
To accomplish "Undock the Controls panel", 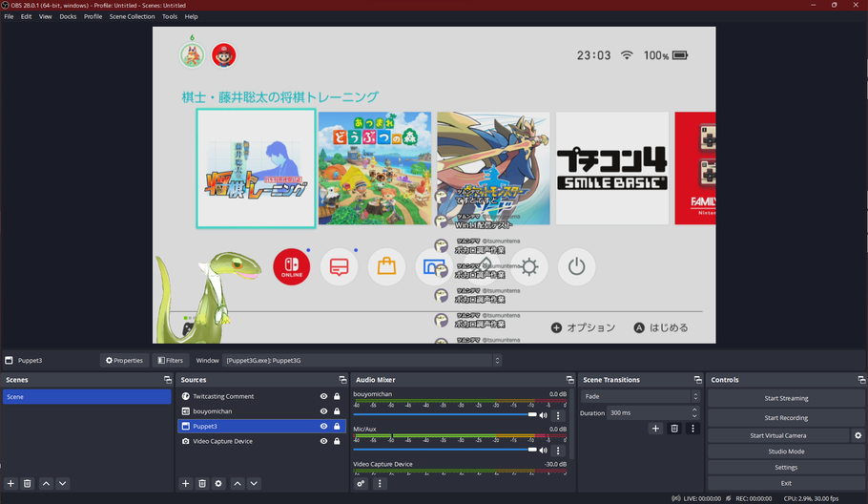I will (x=861, y=380).
